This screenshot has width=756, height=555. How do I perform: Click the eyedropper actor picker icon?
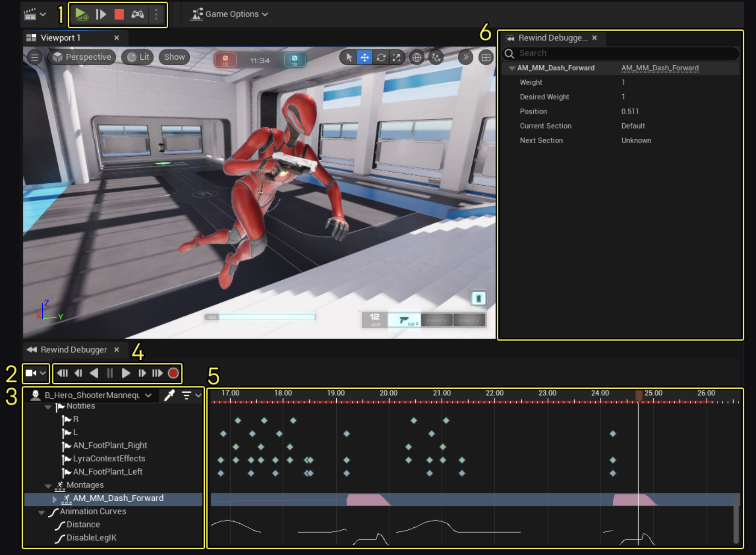click(x=169, y=396)
